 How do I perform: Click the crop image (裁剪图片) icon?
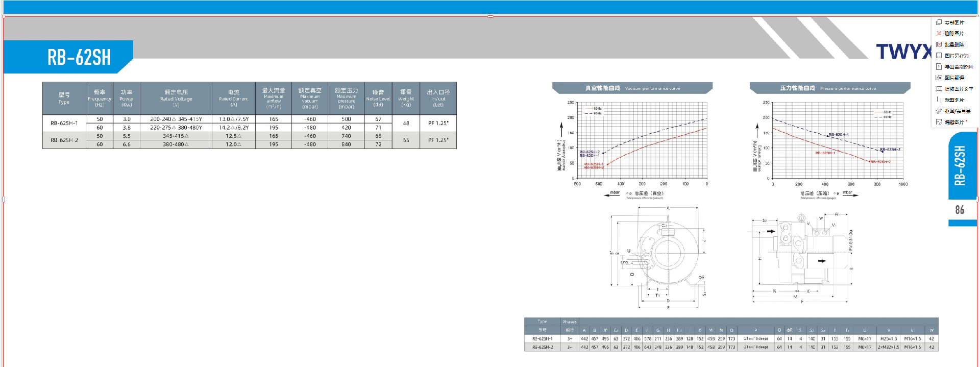point(939,100)
